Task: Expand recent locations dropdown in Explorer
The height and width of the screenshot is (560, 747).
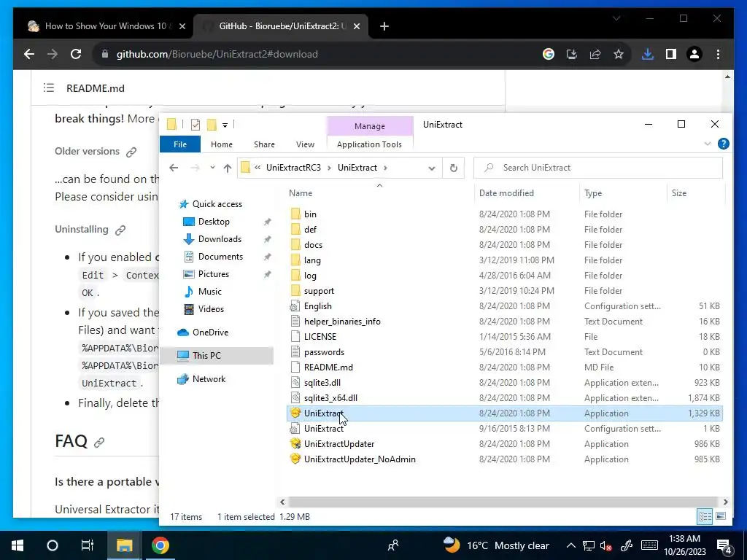Action: tap(212, 168)
